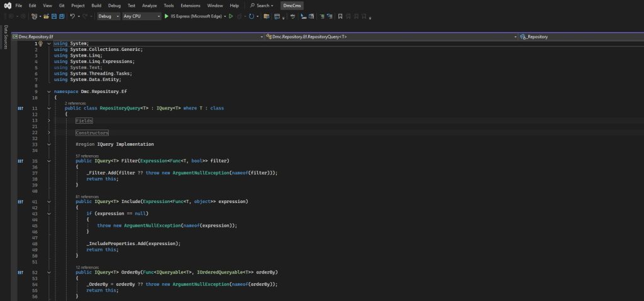The width and height of the screenshot is (644, 301).
Task: Expand the collapsed Constructors region
Action: tap(49, 133)
